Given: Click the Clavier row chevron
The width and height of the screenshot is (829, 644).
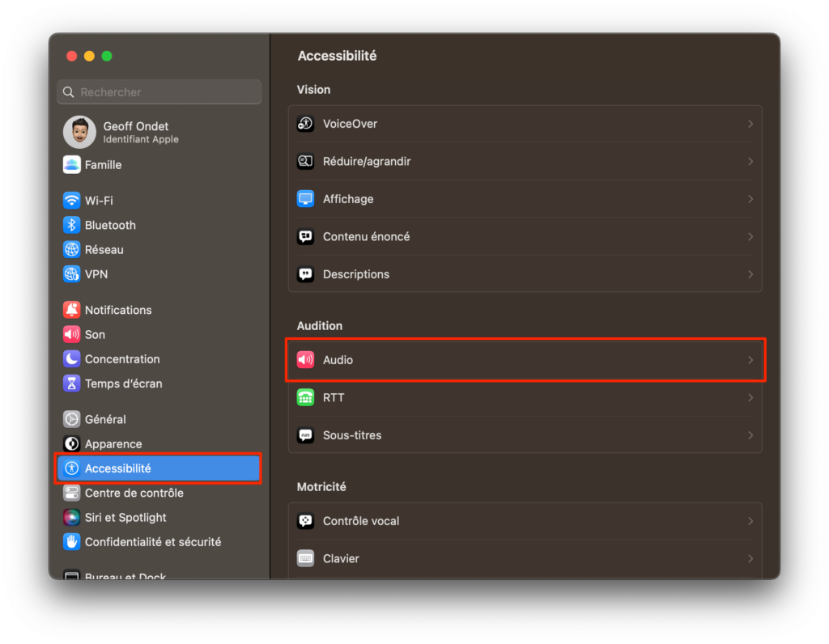Looking at the screenshot, I should tap(750, 558).
